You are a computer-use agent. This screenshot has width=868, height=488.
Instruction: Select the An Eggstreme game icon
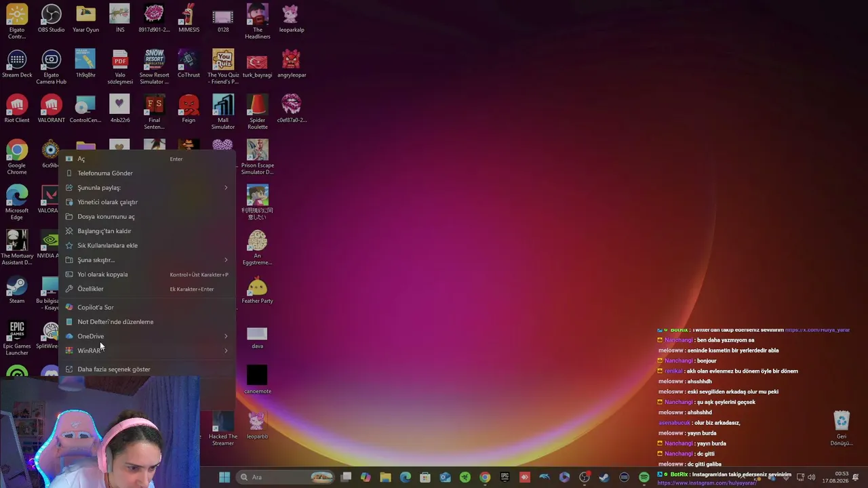point(258,247)
